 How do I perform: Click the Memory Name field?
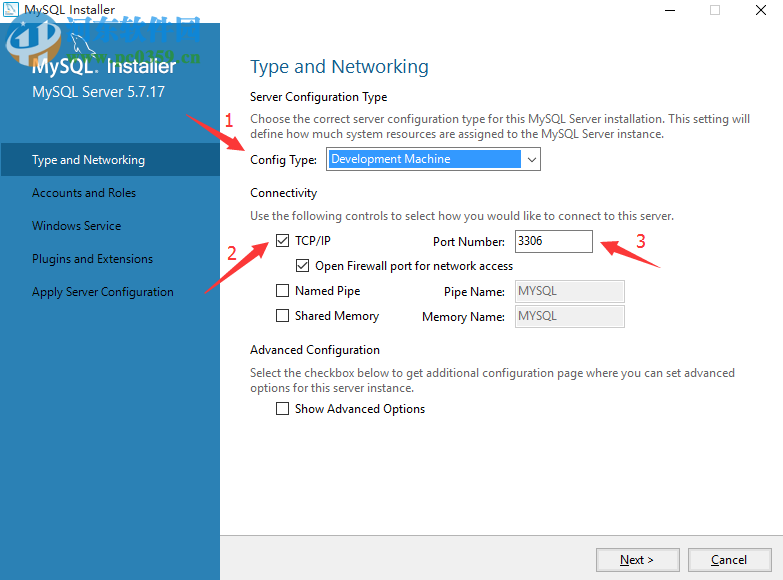[x=570, y=316]
